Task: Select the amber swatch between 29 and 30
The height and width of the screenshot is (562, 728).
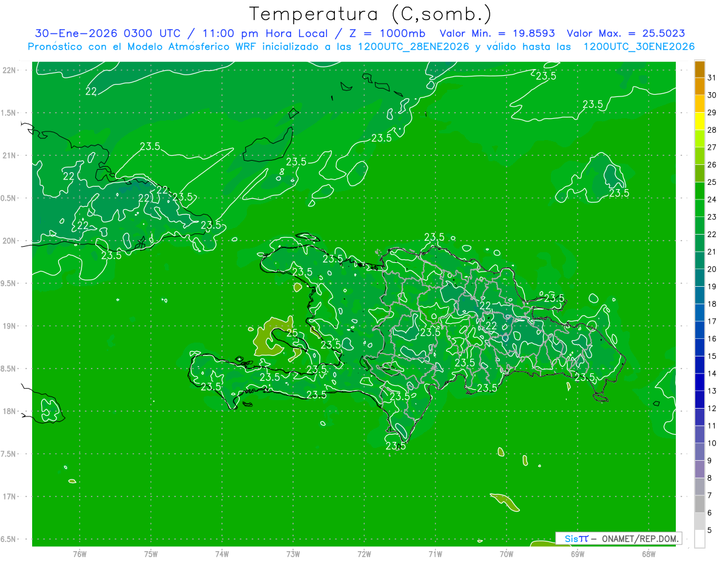Action: [x=699, y=103]
